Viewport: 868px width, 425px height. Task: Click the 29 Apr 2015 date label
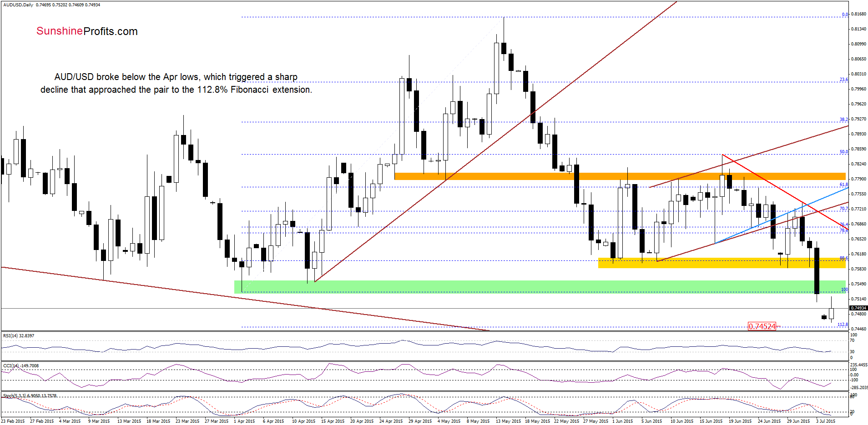(420, 421)
